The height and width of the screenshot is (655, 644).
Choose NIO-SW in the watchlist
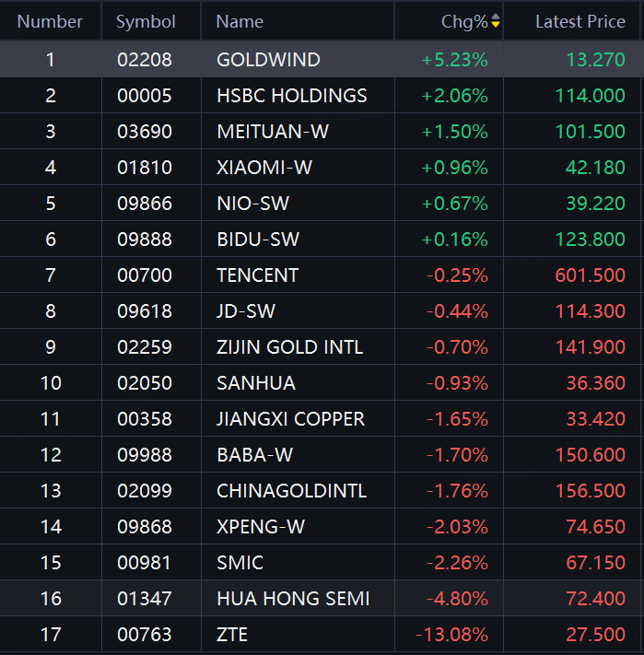252,204
